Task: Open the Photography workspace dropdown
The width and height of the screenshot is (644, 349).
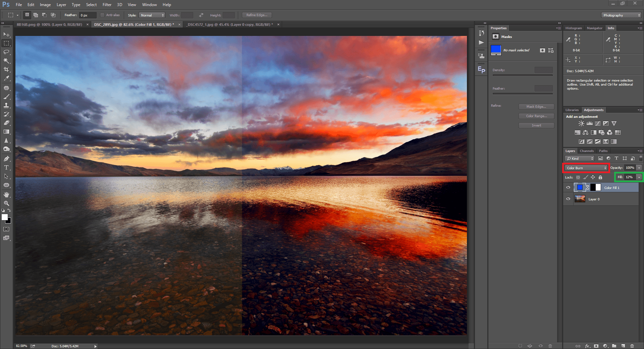Action: [x=621, y=15]
